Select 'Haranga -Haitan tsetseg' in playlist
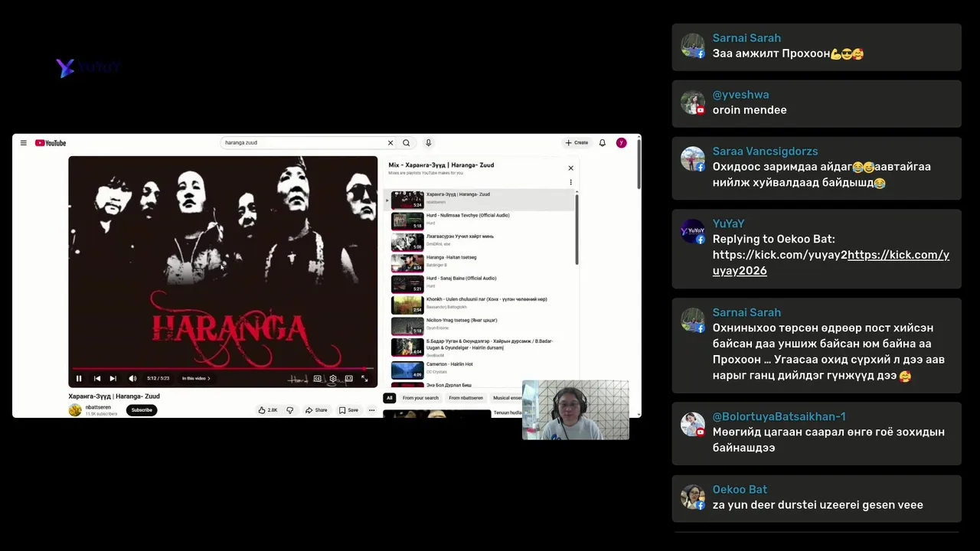 (481, 263)
